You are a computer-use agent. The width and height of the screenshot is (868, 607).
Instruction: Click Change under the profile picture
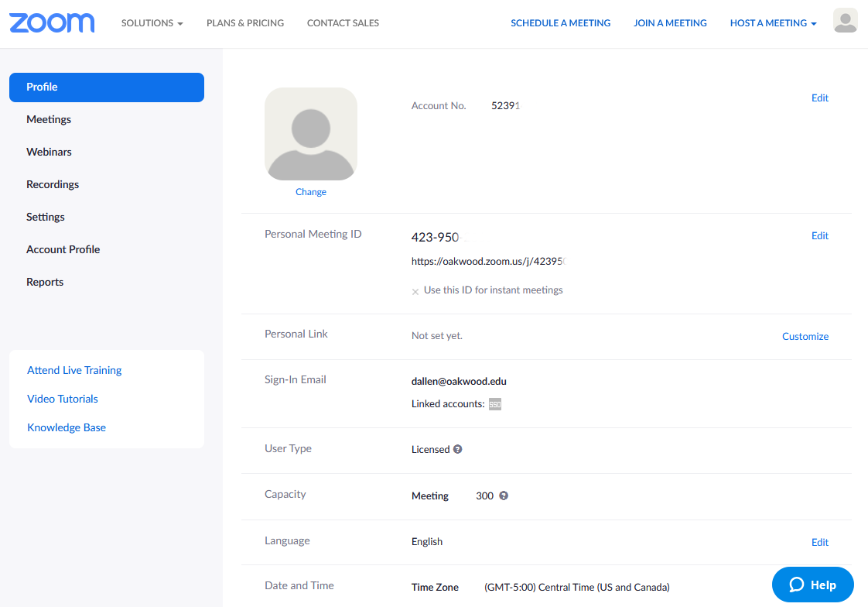pyautogui.click(x=310, y=192)
